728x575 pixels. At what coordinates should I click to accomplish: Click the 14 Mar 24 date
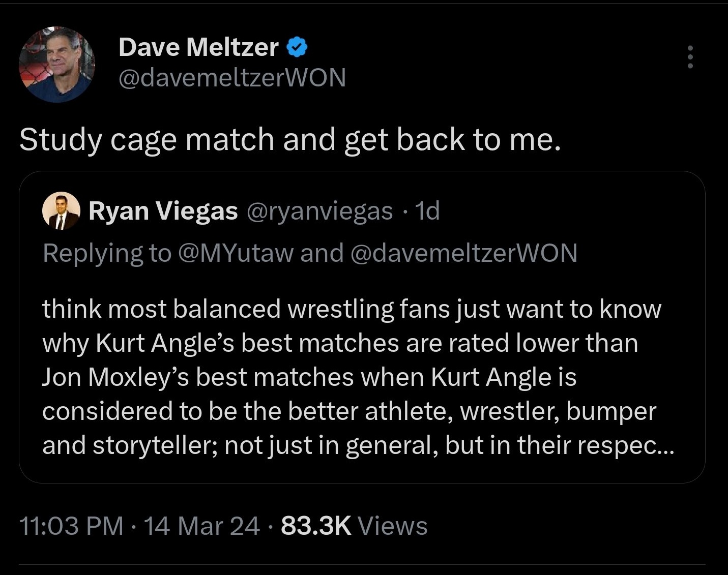(202, 526)
